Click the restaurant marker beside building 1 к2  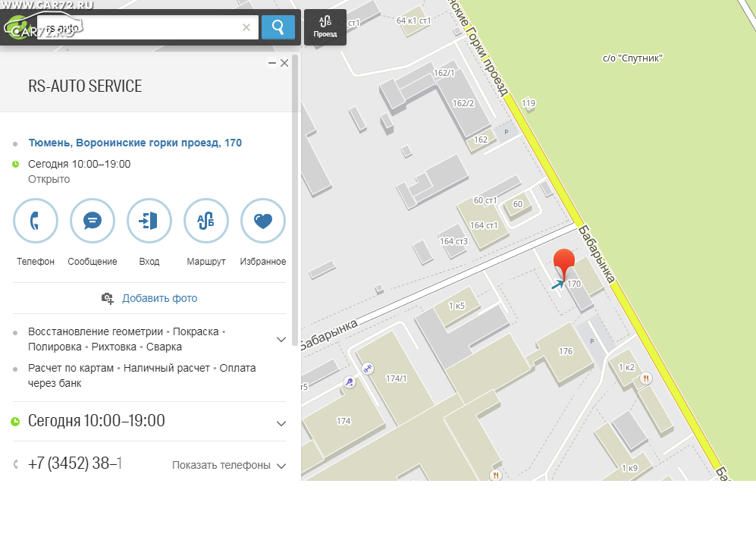pyautogui.click(x=646, y=378)
